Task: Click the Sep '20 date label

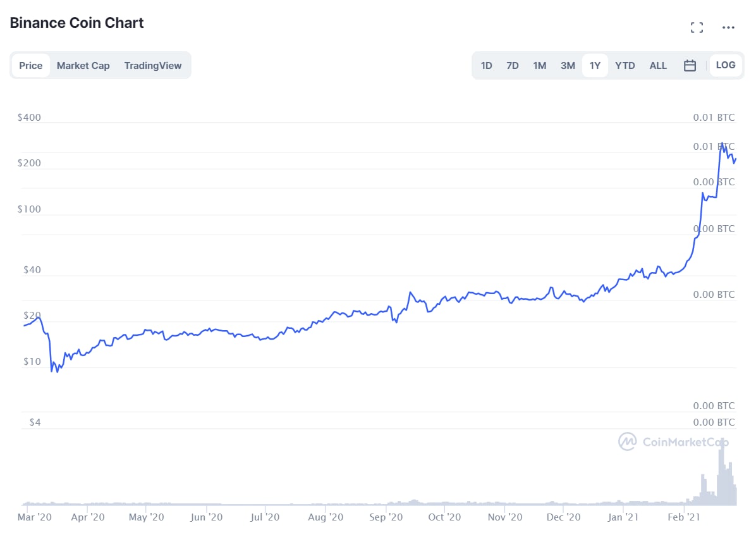Action: coord(386,517)
